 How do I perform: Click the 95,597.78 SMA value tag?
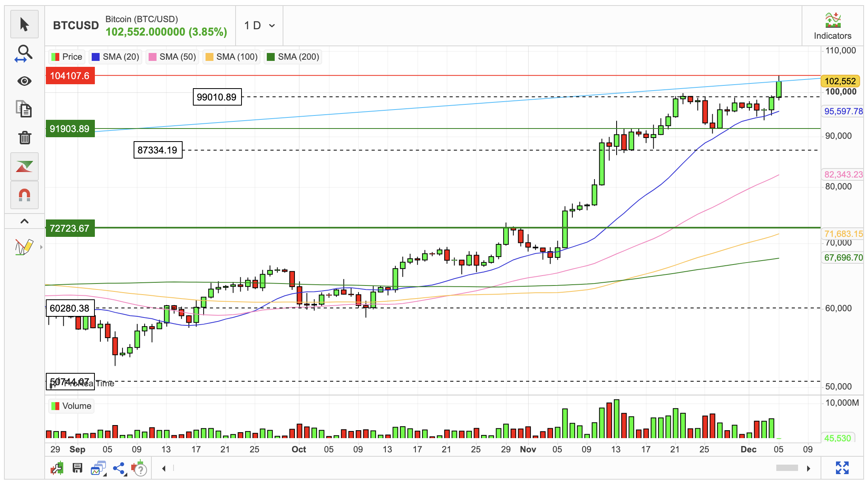843,112
